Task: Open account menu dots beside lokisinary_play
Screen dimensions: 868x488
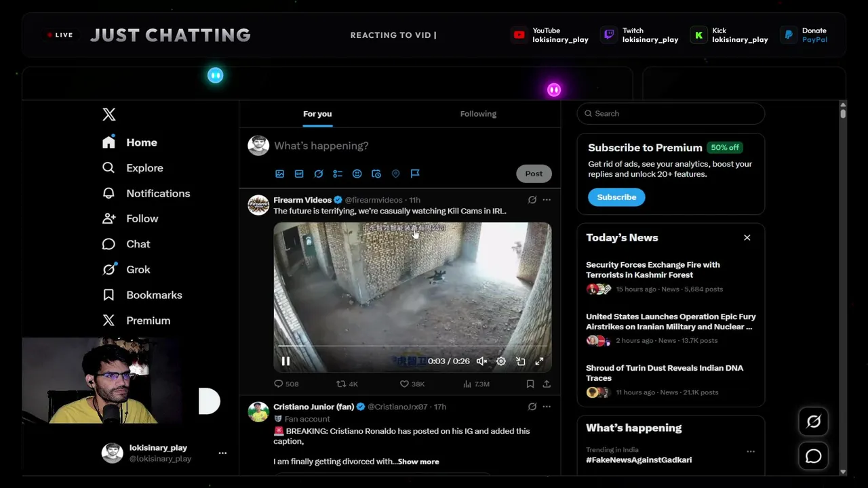Action: 222,453
